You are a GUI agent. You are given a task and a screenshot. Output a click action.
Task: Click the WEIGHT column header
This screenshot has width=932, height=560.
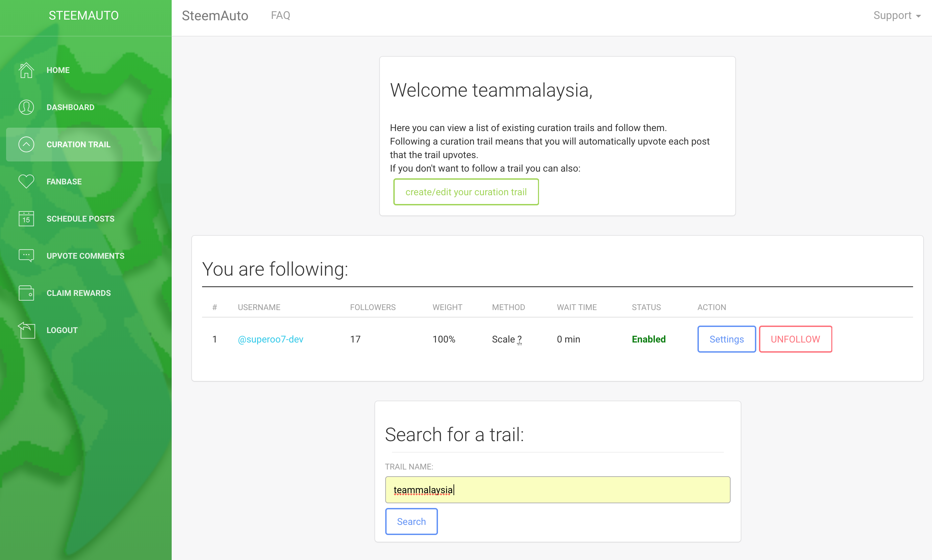447,307
